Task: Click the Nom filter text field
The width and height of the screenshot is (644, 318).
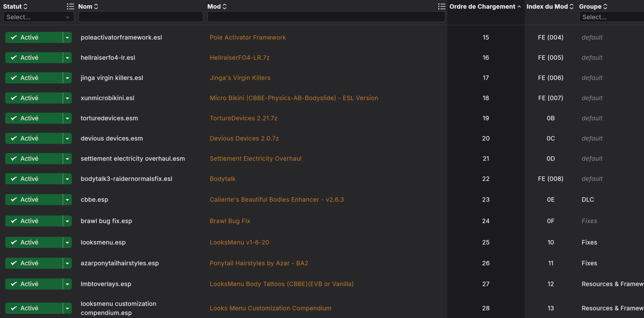Action: pos(141,17)
